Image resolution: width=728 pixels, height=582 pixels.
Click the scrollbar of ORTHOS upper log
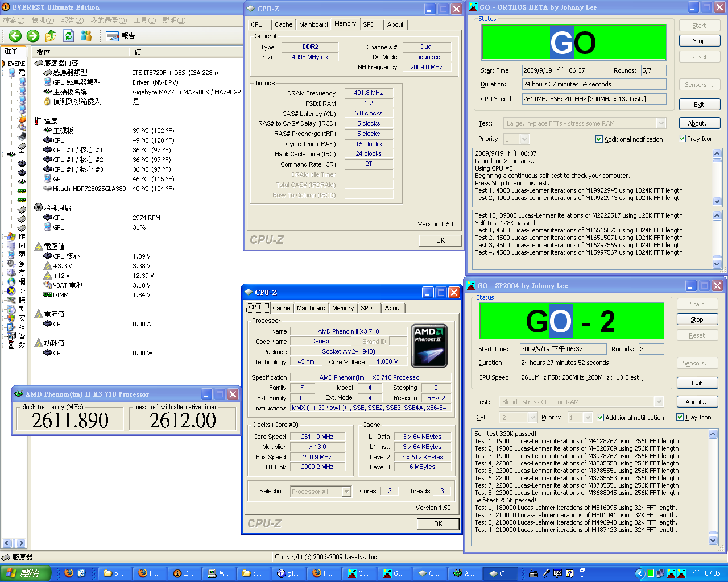coord(717,177)
